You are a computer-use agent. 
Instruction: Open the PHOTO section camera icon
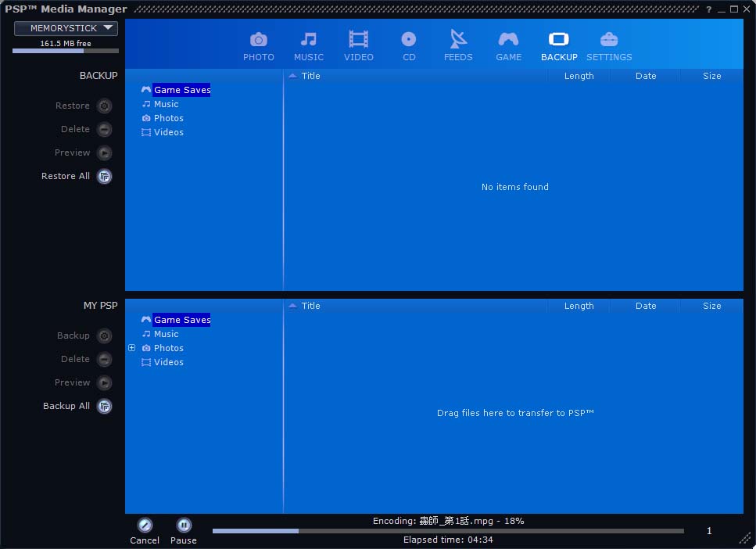coord(259,40)
